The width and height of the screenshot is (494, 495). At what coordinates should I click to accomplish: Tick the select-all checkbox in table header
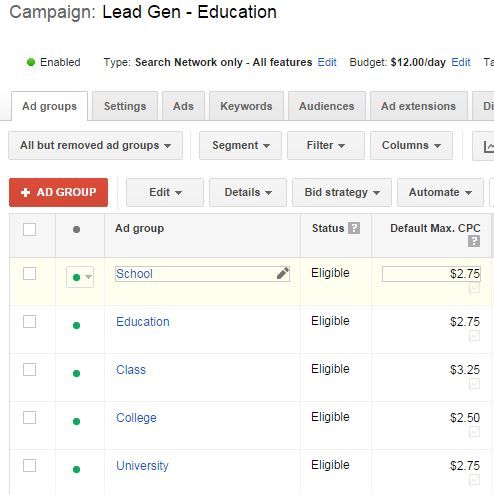point(29,229)
